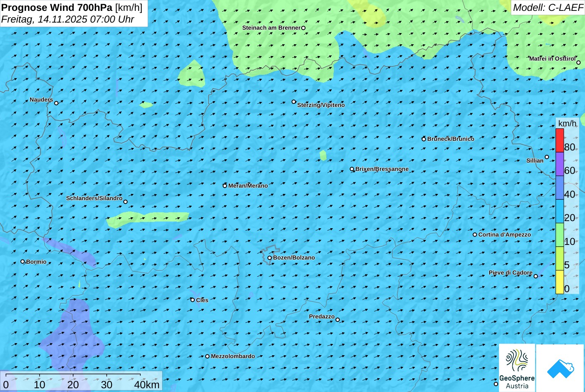Click the 'km/h' legend heading

(x=567, y=123)
